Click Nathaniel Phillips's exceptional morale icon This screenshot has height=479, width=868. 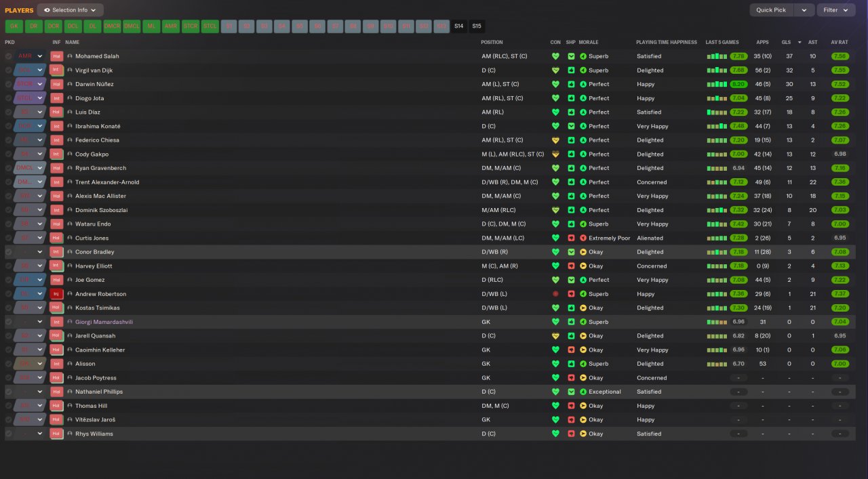click(583, 392)
